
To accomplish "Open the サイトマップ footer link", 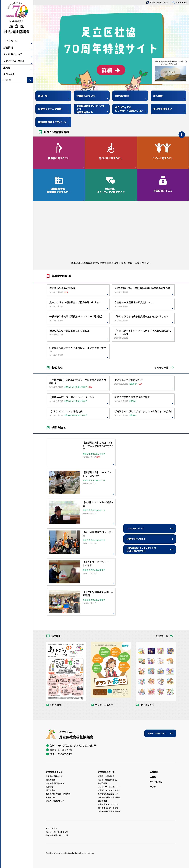I will 52,828.
